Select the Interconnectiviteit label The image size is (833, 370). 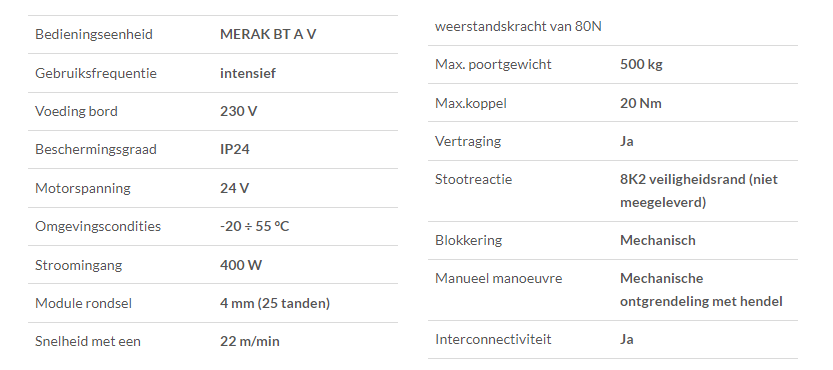(493, 339)
